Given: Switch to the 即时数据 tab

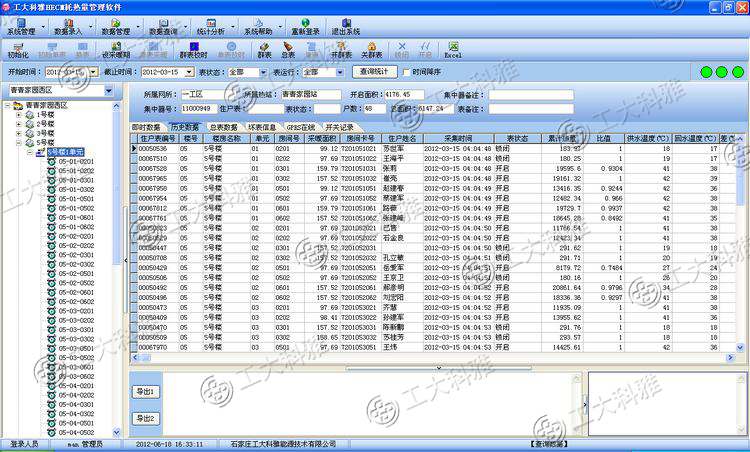Looking at the screenshot, I should point(146,127).
